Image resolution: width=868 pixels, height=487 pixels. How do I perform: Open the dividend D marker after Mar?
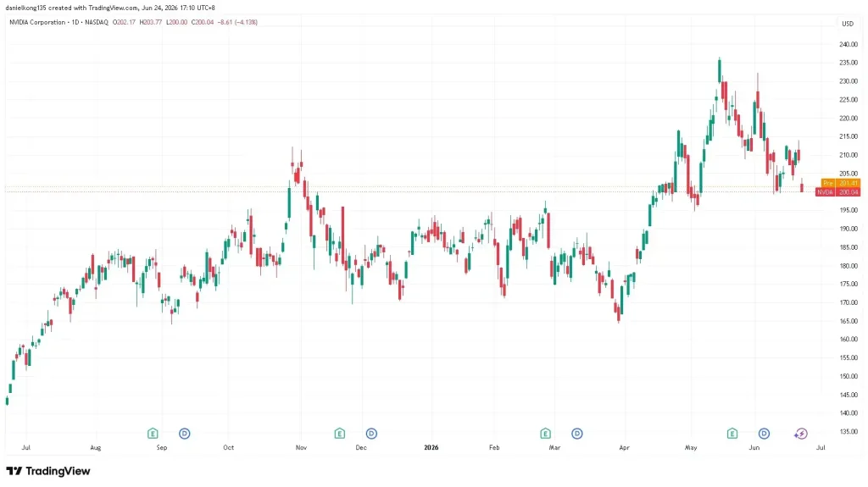(x=576, y=434)
